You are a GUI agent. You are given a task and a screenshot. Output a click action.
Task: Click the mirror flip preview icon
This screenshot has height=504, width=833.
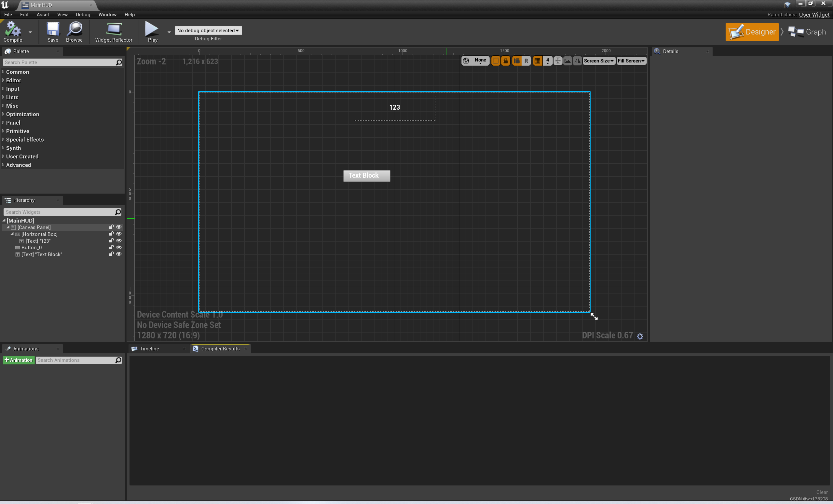(578, 61)
